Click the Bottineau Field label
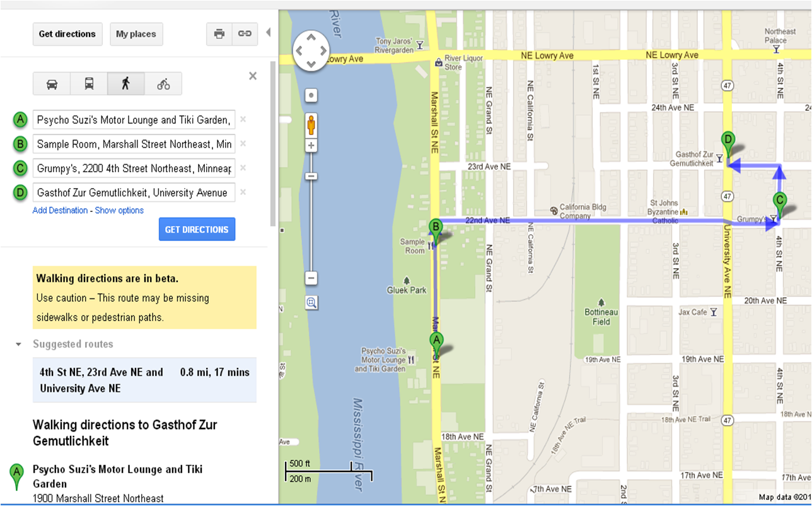This screenshot has height=506, width=812. (601, 317)
